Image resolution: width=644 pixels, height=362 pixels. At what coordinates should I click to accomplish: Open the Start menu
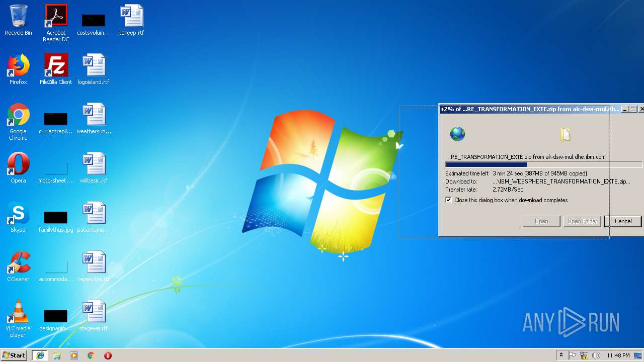14,355
